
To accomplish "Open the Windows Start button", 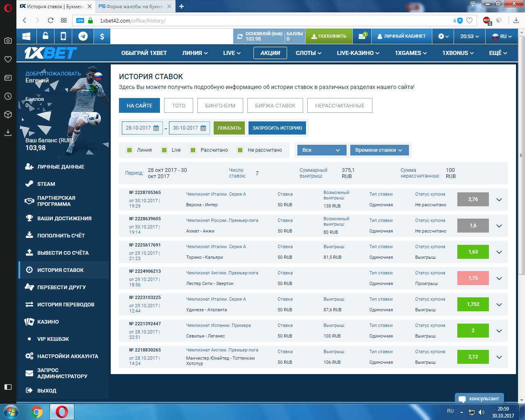I will [10, 412].
